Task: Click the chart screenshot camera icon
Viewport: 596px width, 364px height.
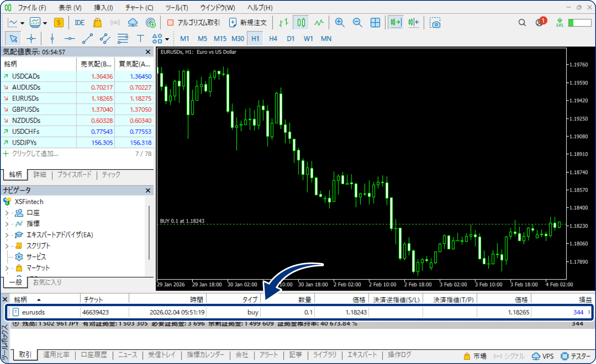Action: (435, 23)
